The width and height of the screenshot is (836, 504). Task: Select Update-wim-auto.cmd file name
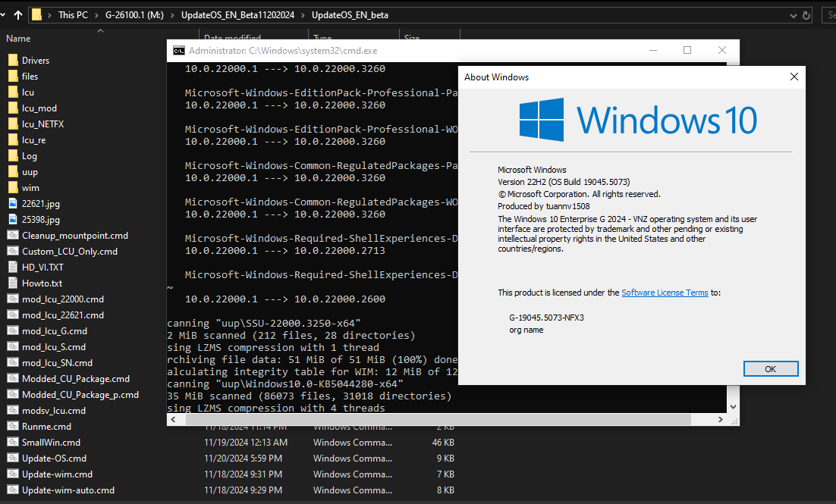pos(68,490)
